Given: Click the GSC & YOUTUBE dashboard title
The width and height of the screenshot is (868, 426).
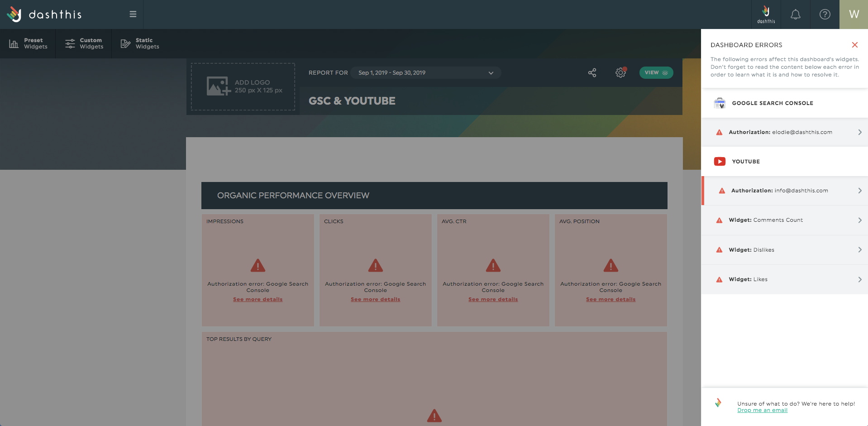Looking at the screenshot, I should pos(352,101).
